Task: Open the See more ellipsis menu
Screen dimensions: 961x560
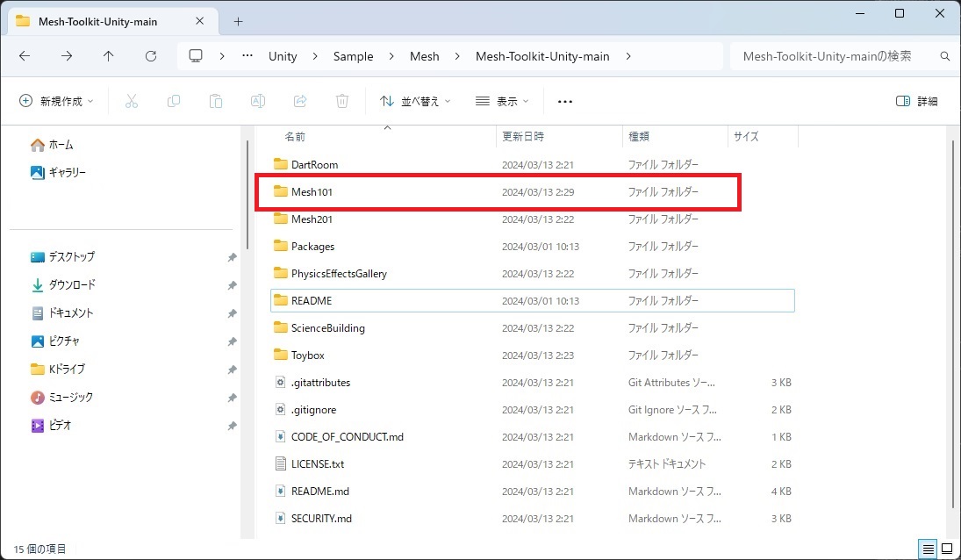Action: point(565,101)
